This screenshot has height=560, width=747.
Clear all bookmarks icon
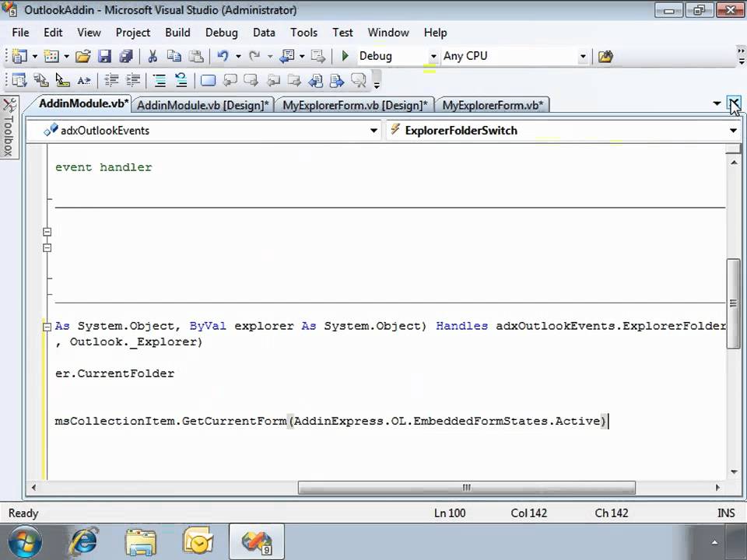pyautogui.click(x=359, y=80)
